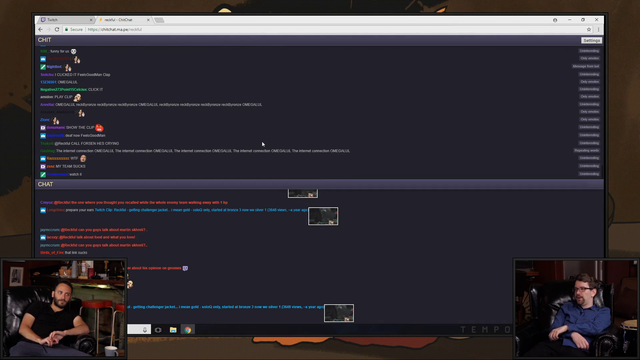Click the '@Reckful CALL FORSEN HES CRYING' message

click(87, 143)
